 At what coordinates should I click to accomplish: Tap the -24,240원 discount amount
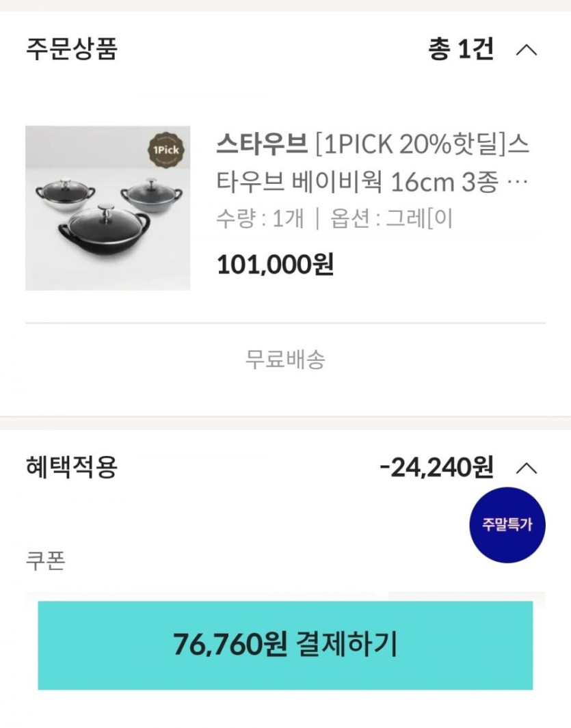(x=436, y=468)
